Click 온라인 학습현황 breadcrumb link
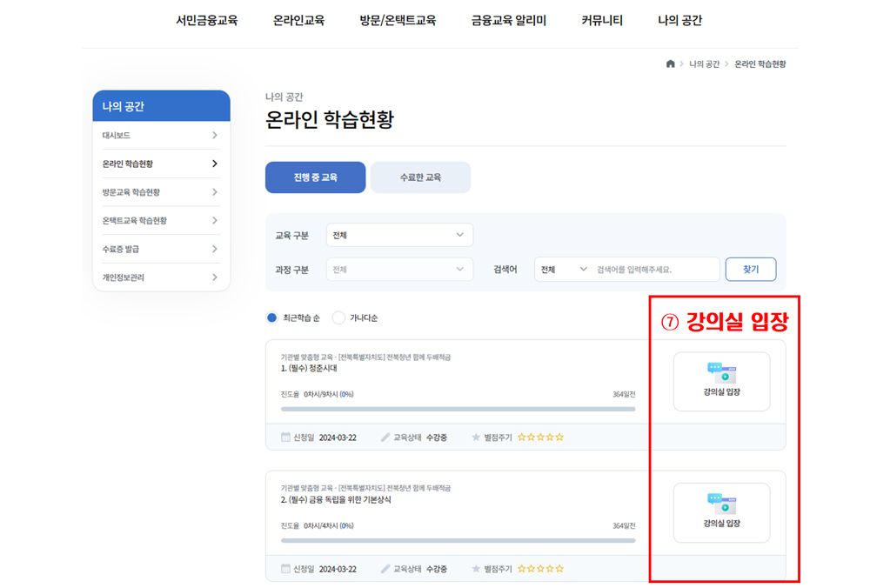 coord(760,64)
